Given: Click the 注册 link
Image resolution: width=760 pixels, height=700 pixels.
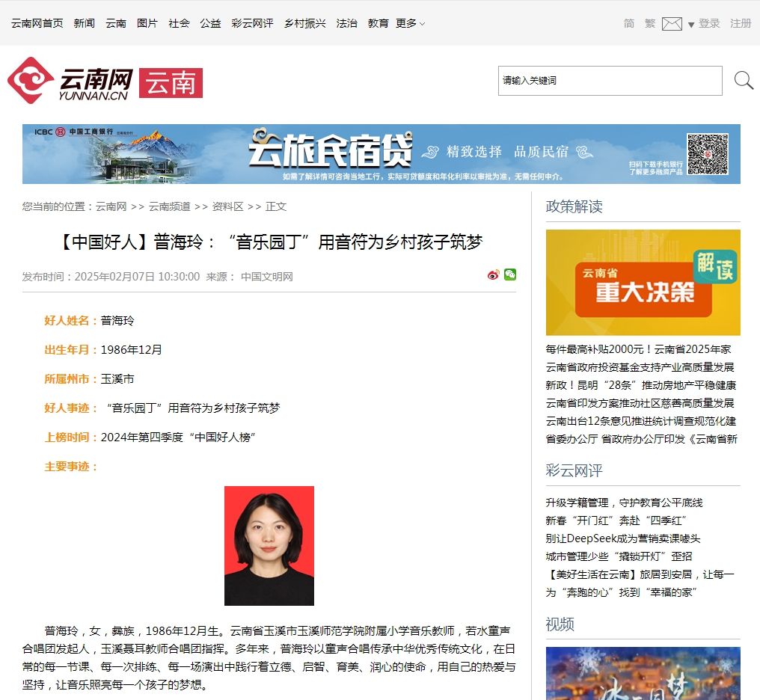Looking at the screenshot, I should (741, 24).
